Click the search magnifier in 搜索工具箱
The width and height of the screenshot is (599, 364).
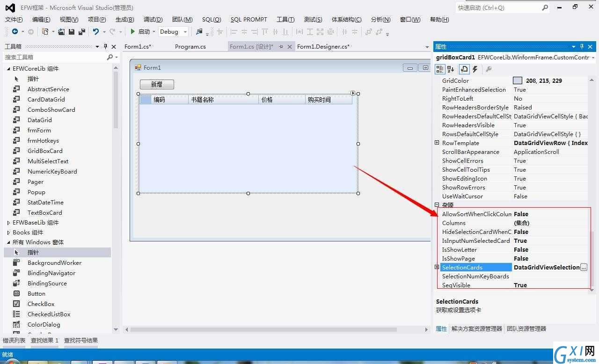pos(110,57)
